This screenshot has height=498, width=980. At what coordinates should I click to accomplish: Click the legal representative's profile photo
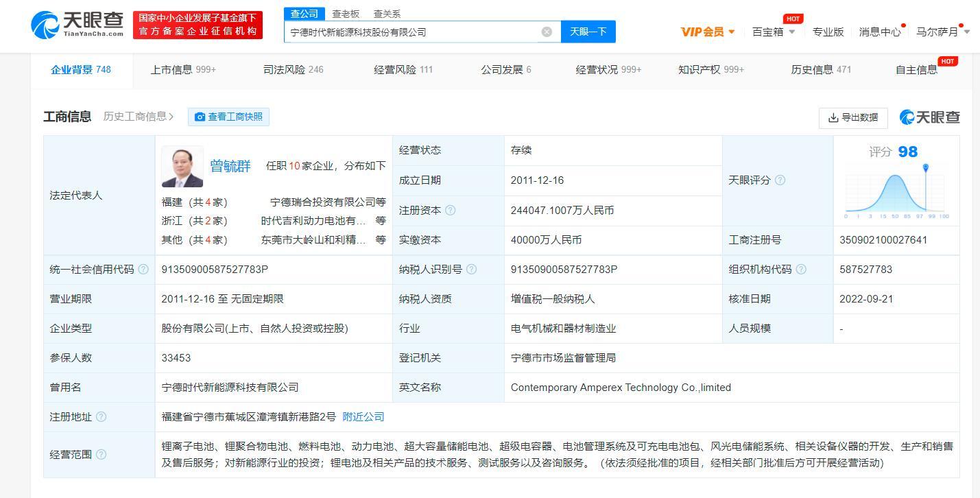[182, 166]
